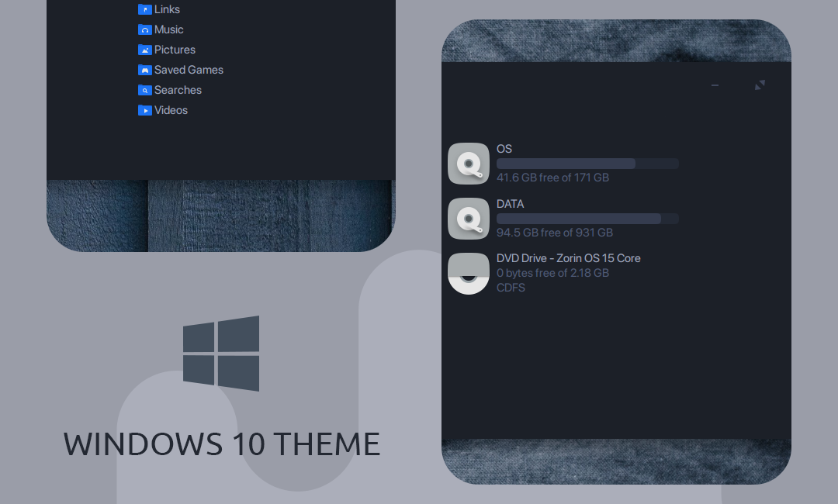Click the CDFS file system label
The height and width of the screenshot is (504, 838).
point(511,288)
